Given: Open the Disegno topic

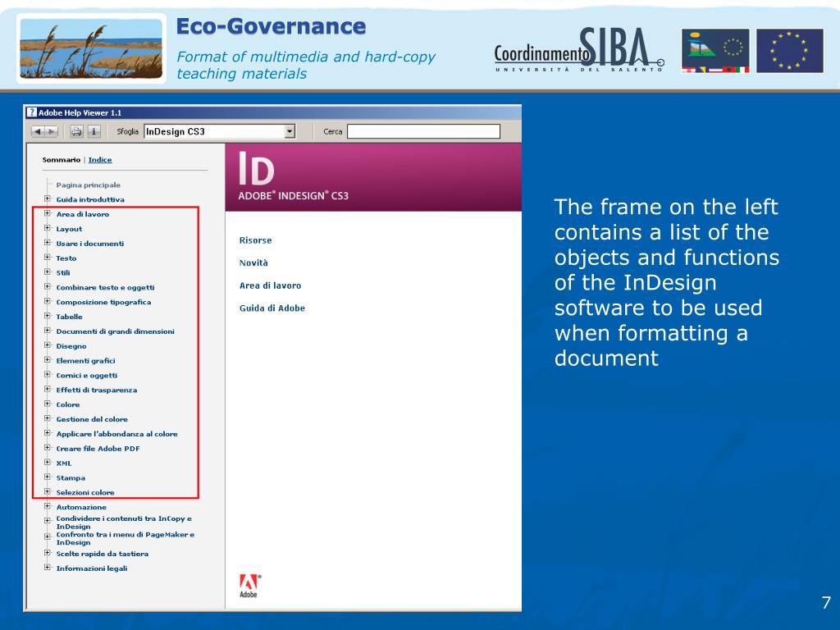Looking at the screenshot, I should point(71,346).
